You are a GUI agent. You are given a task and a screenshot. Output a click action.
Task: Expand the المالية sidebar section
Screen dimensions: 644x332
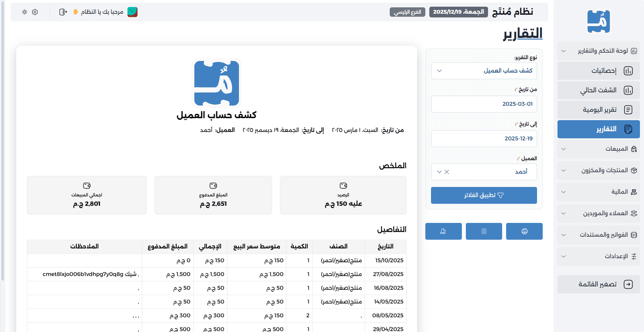[x=598, y=192]
